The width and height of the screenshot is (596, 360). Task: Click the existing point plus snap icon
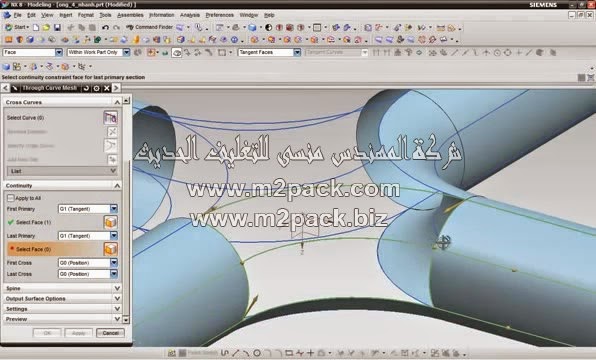coord(518,52)
